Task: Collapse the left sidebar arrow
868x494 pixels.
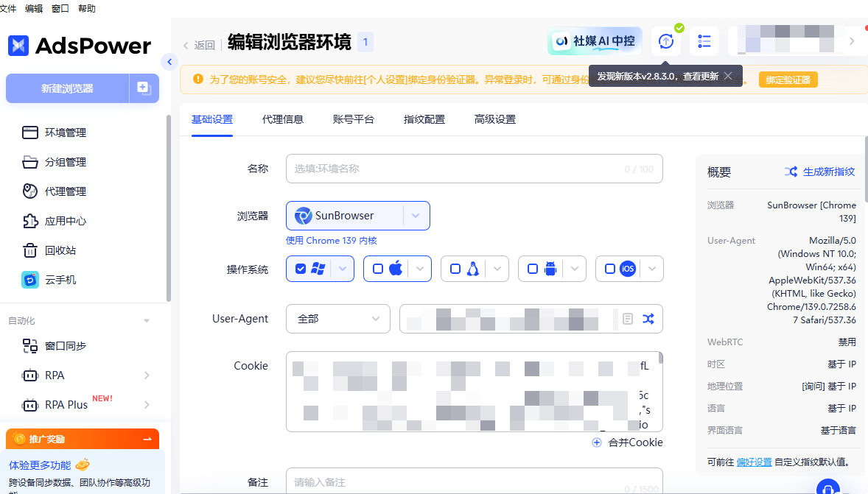Action: [x=169, y=62]
